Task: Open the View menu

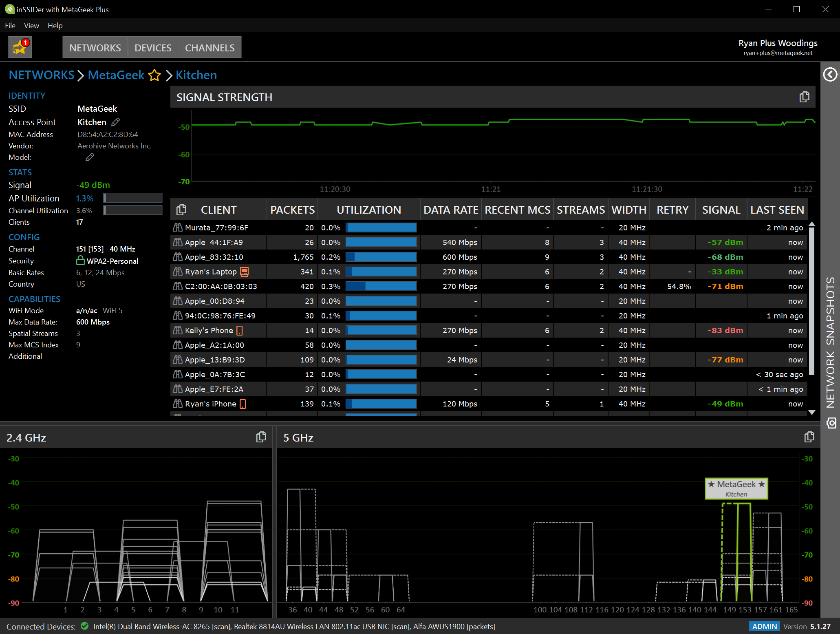Action: point(31,25)
